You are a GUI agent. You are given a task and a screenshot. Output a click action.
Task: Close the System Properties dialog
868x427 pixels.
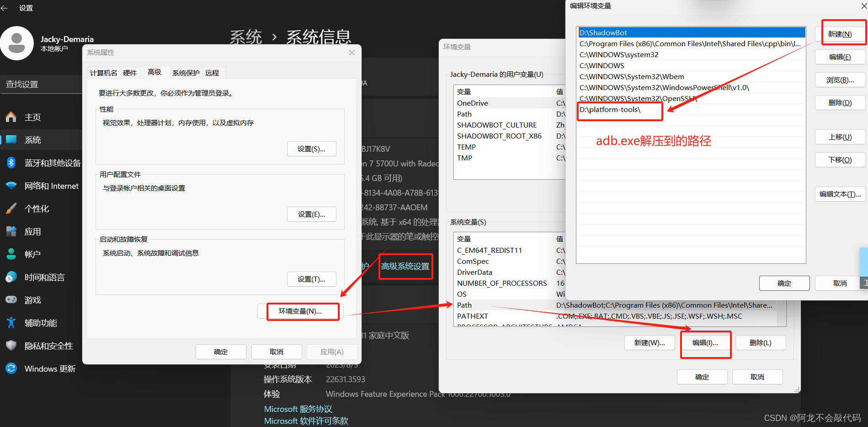point(351,53)
